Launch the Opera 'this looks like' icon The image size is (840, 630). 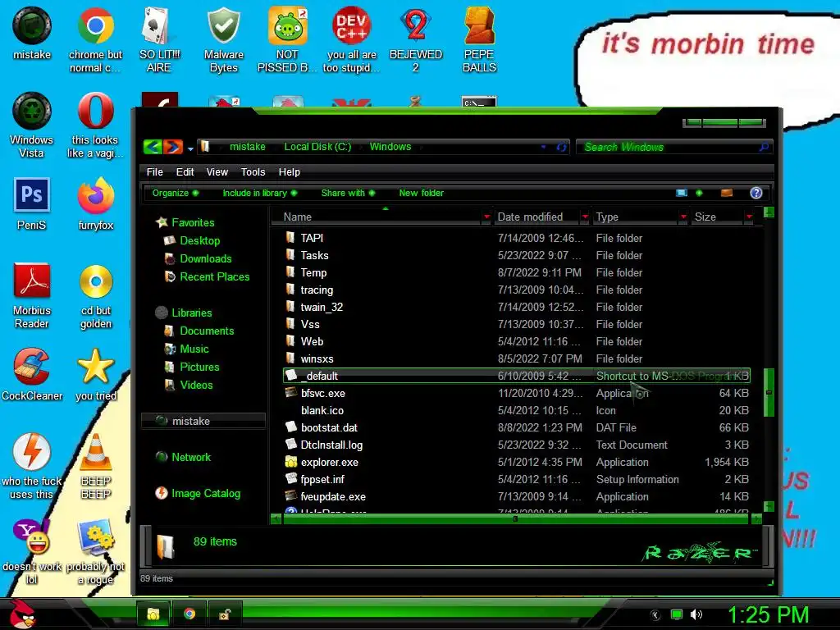pos(95,126)
